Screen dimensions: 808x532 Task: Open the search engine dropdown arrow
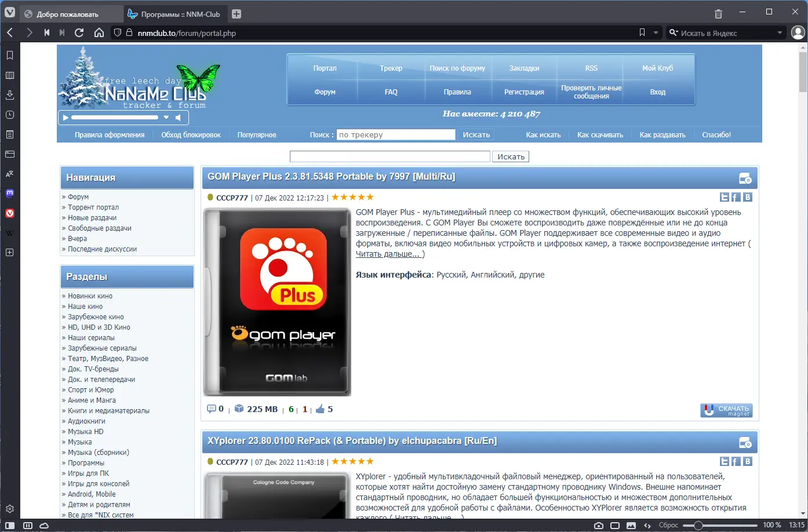[780, 32]
